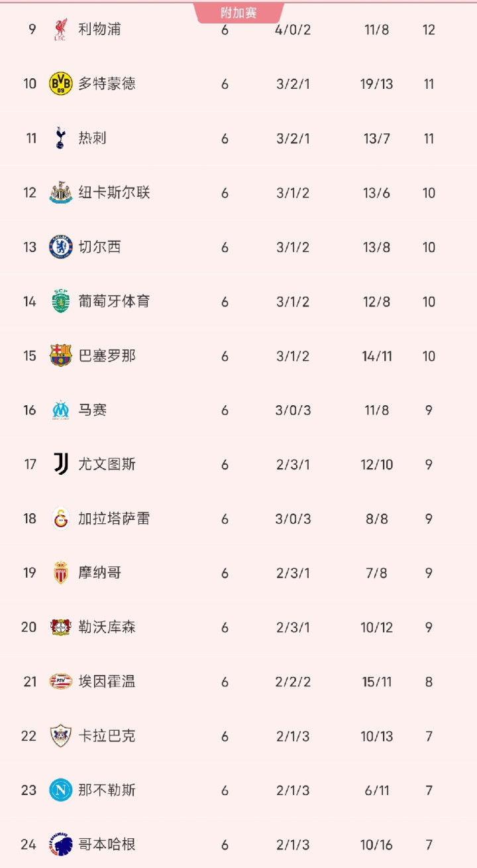This screenshot has height=868, width=477.
Task: Open team name 哥本哈根 link
Action: (x=107, y=845)
